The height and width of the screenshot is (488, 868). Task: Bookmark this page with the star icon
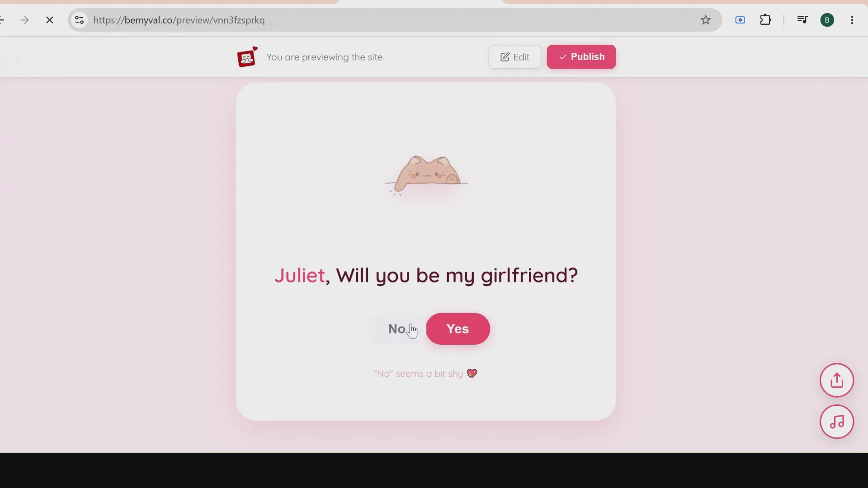[x=706, y=20]
